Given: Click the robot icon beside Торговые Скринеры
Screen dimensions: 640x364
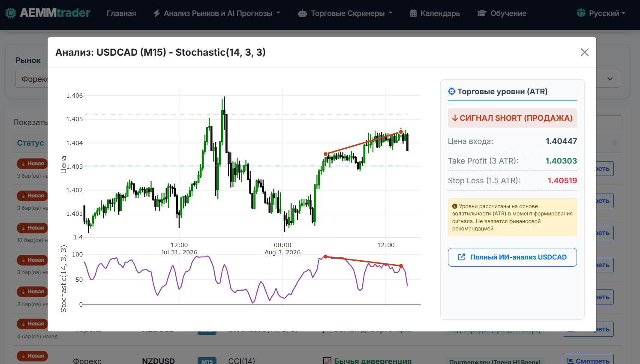Looking at the screenshot, I should pyautogui.click(x=302, y=13).
